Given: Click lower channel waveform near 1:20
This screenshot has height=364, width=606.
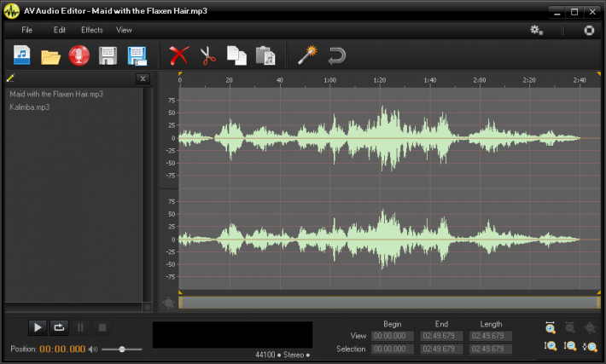Looking at the screenshot, I should pyautogui.click(x=382, y=240).
